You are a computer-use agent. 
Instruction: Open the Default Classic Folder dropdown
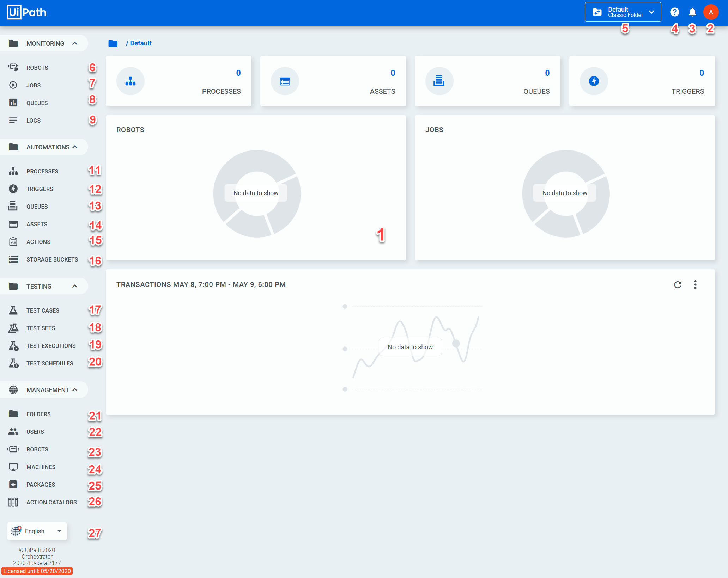click(623, 12)
